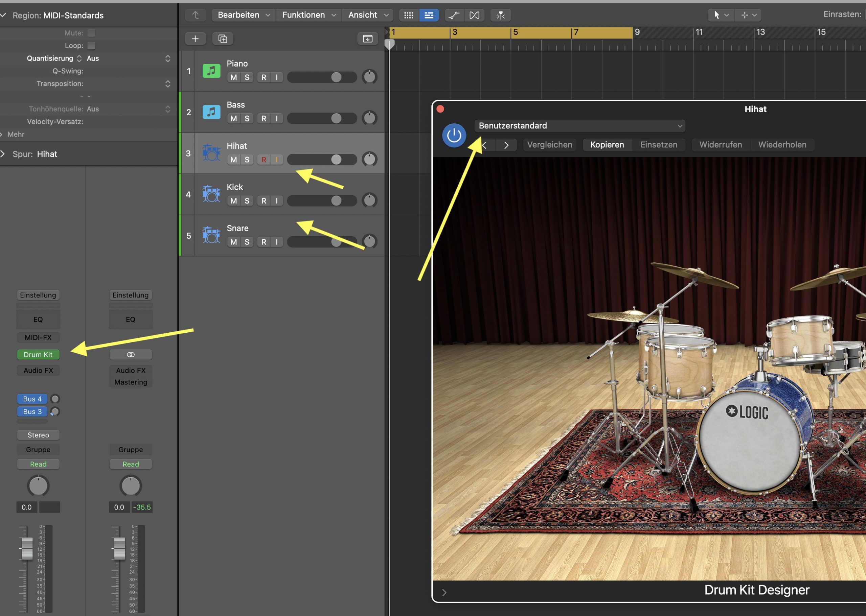Click the Kick track drum kit icon
866x616 pixels.
[211, 193]
